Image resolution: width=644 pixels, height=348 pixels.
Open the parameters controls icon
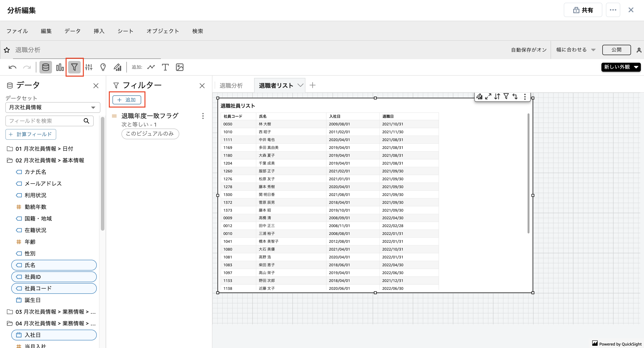[89, 67]
